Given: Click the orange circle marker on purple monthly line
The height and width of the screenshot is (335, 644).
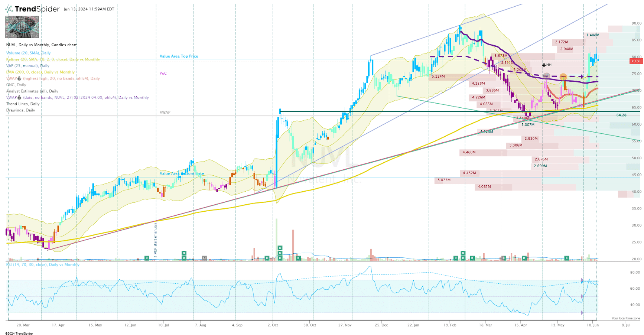Looking at the screenshot, I should pos(563,77).
